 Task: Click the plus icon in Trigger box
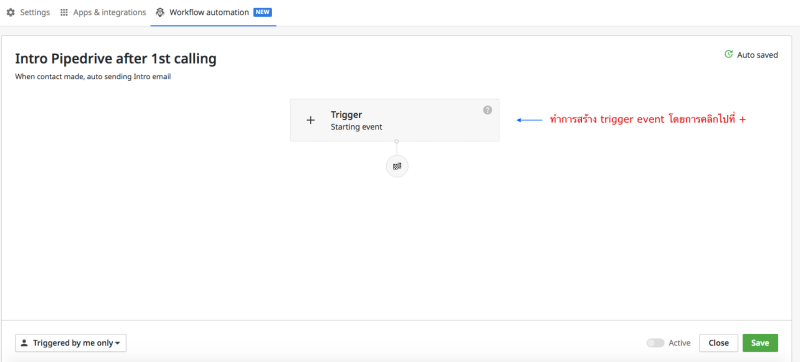(310, 120)
